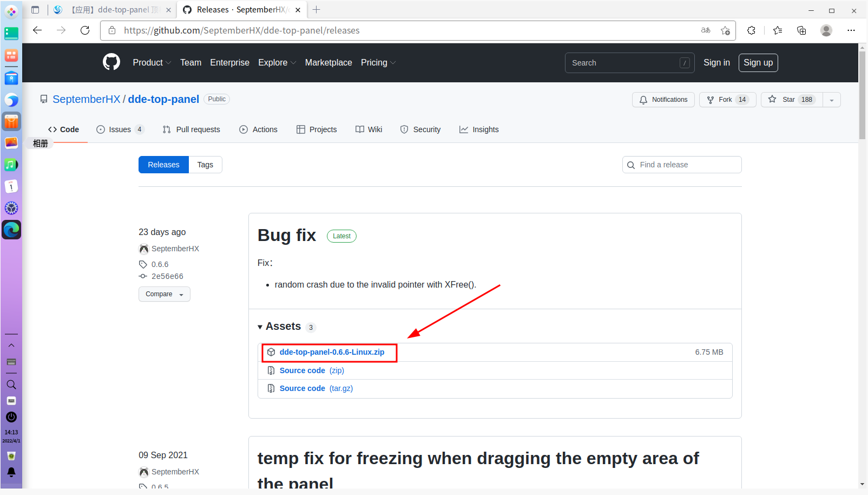Click the package icon beside dde-top-panel-0.6.6-Linux.zip
Image resolution: width=868 pixels, height=495 pixels.
point(271,352)
